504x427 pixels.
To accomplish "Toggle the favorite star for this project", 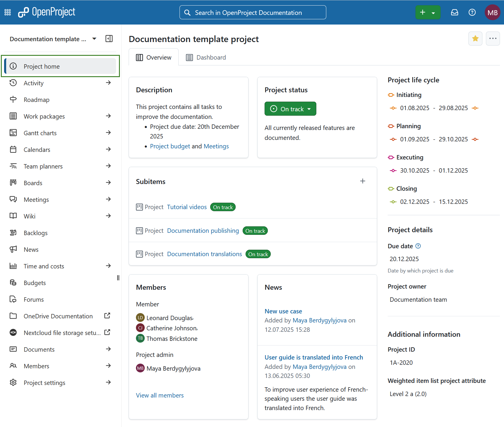I will [475, 38].
